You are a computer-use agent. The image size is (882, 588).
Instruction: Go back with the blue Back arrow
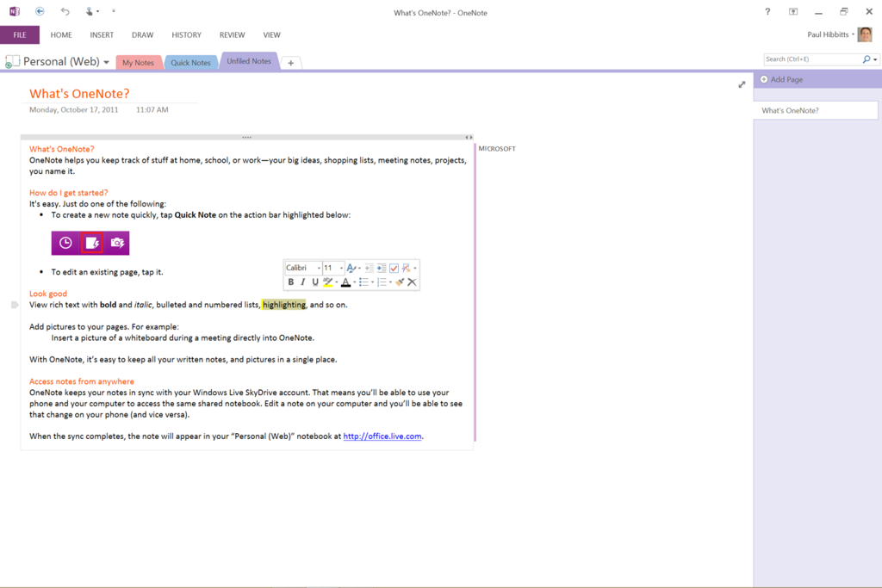point(40,11)
